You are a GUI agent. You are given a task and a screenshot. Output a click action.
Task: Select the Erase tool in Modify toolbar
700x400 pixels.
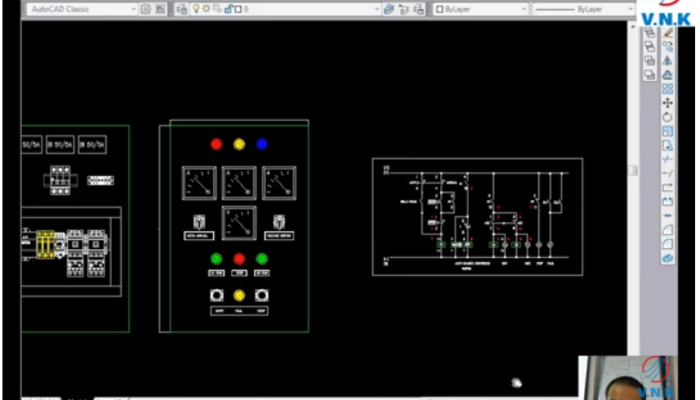[667, 33]
